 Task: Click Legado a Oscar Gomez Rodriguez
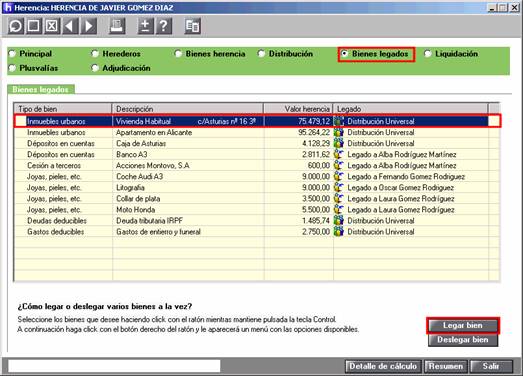click(x=400, y=187)
